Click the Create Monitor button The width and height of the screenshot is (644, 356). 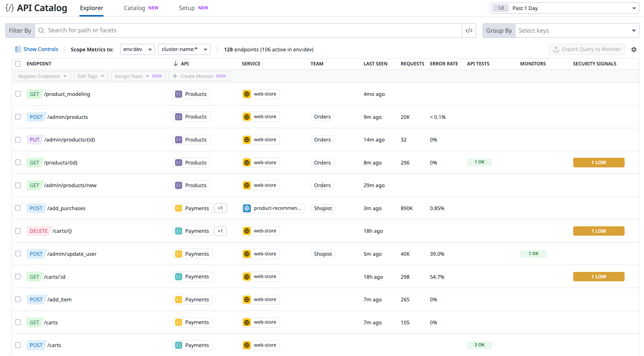point(199,76)
